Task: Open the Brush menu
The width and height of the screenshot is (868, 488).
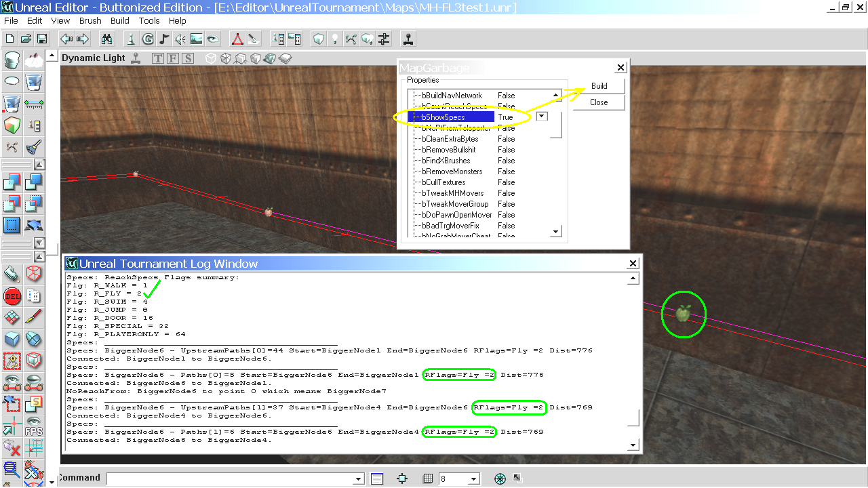Action: pos(90,21)
